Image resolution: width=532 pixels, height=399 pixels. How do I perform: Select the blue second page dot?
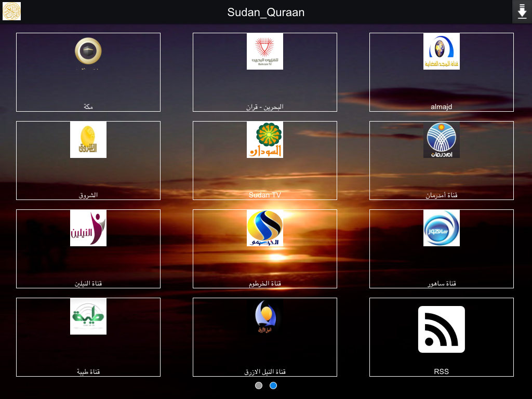coord(273,385)
